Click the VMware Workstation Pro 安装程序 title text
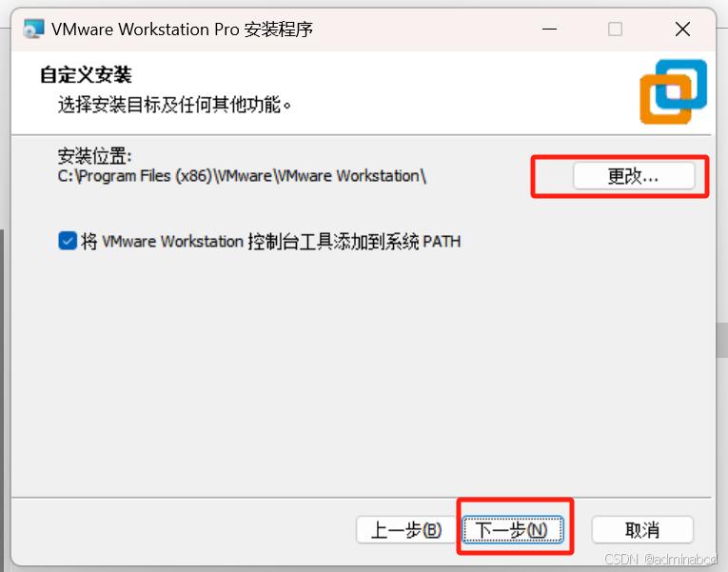Viewport: 728px width, 572px height. pos(182,30)
